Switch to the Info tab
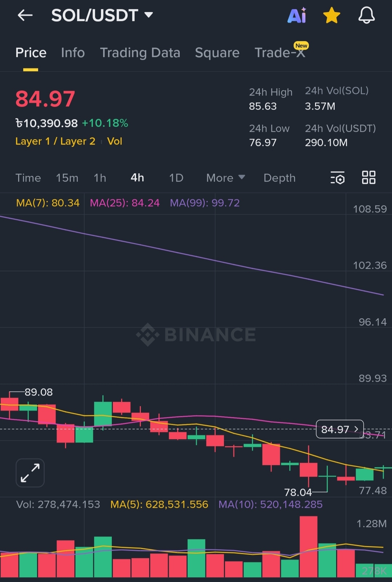392x582 pixels. point(73,53)
